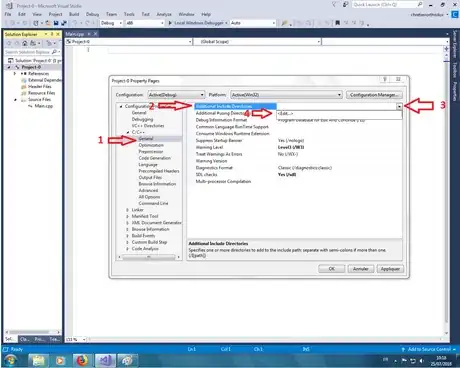The image size is (460, 368).
Task: Pin the Solution Explorer panel
Action: click(x=52, y=34)
